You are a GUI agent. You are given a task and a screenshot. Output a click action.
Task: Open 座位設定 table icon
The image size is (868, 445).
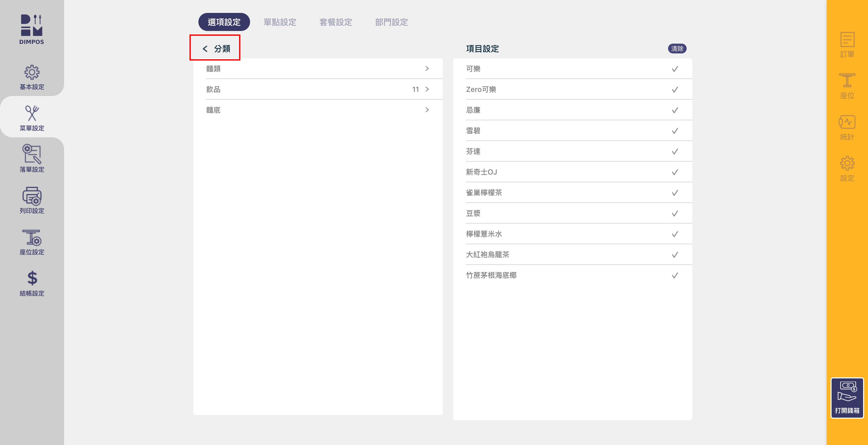point(32,242)
